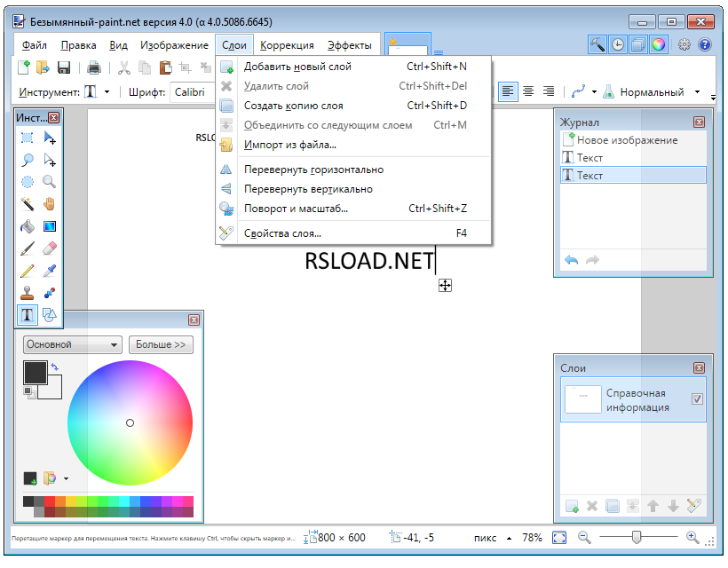The width and height of the screenshot is (728, 568).
Task: Select the Ellipse Select tool
Action: point(27,181)
